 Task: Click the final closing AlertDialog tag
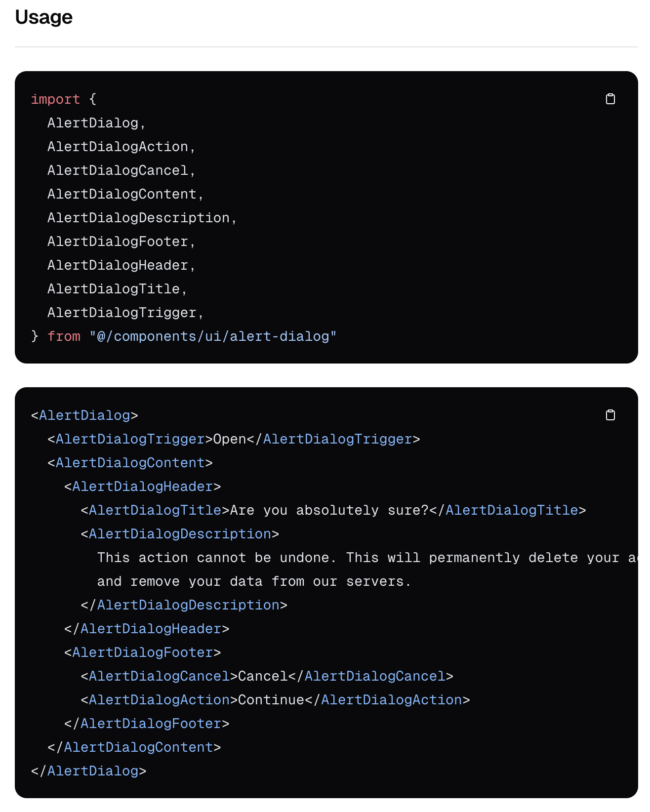[x=88, y=771]
